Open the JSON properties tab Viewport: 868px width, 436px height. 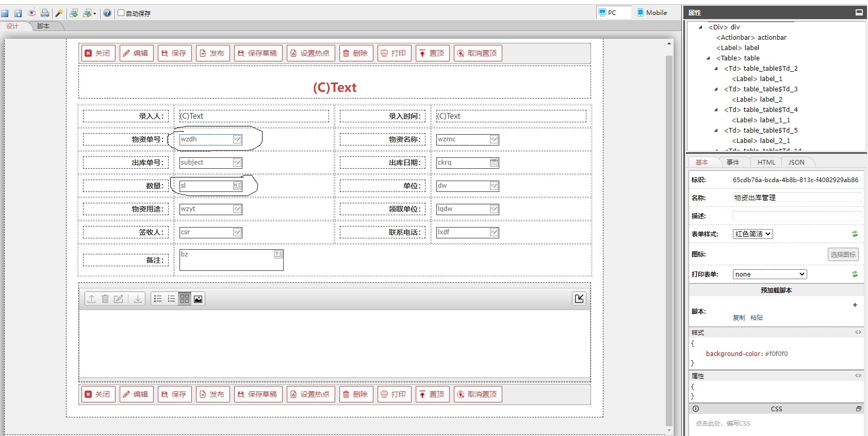click(x=796, y=162)
